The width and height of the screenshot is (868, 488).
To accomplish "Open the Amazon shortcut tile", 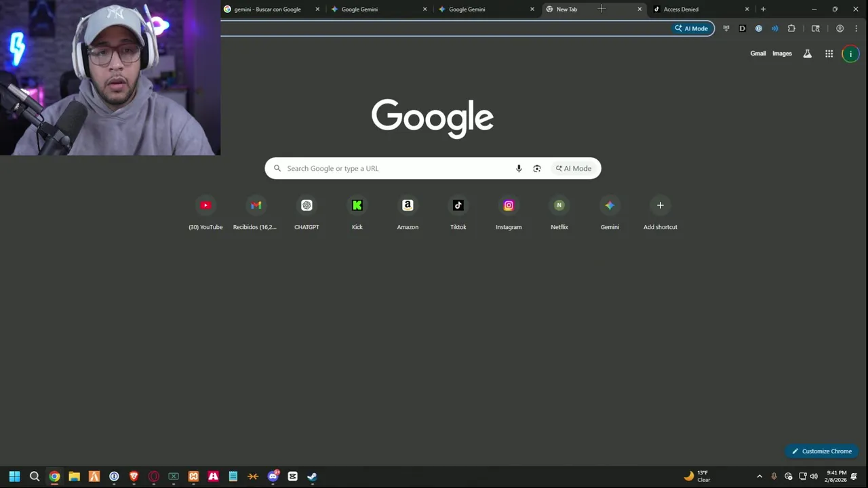I will pyautogui.click(x=408, y=213).
